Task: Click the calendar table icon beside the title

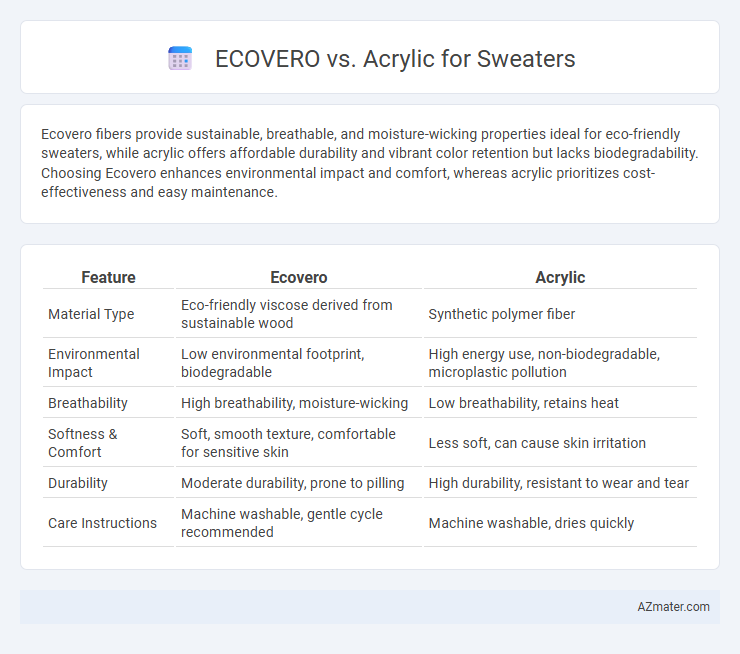Action: (x=180, y=59)
